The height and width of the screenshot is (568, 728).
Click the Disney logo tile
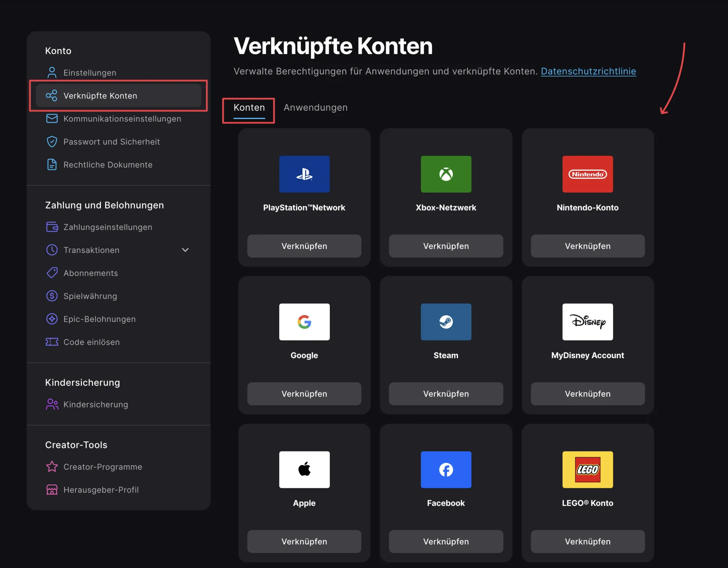tap(587, 322)
